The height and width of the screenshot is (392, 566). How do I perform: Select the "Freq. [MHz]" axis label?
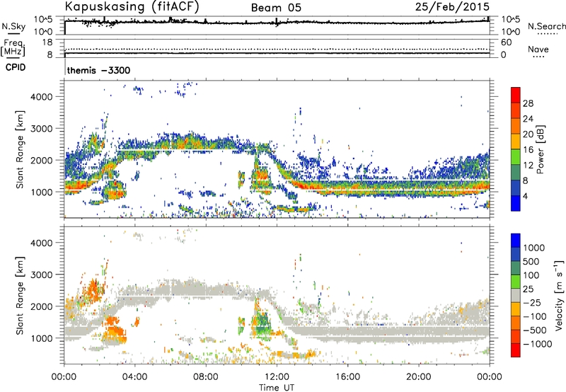13,47
